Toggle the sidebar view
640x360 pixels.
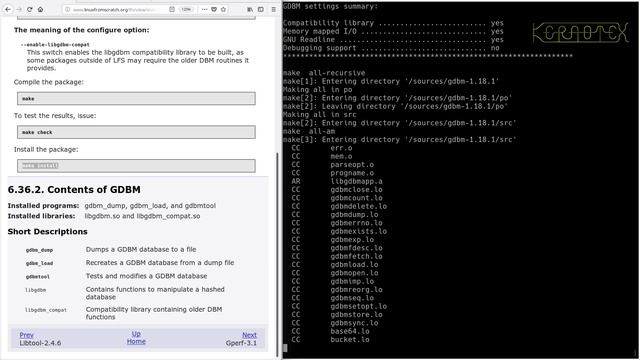tap(261, 9)
